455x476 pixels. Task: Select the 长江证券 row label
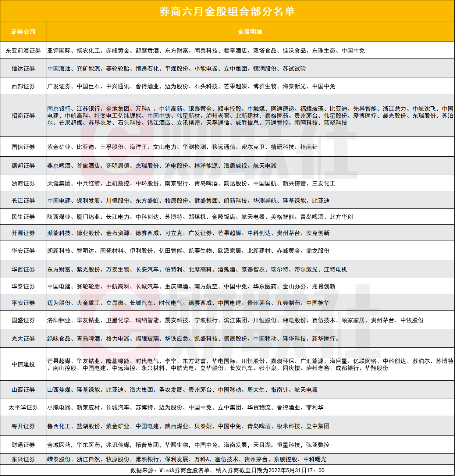23,201
